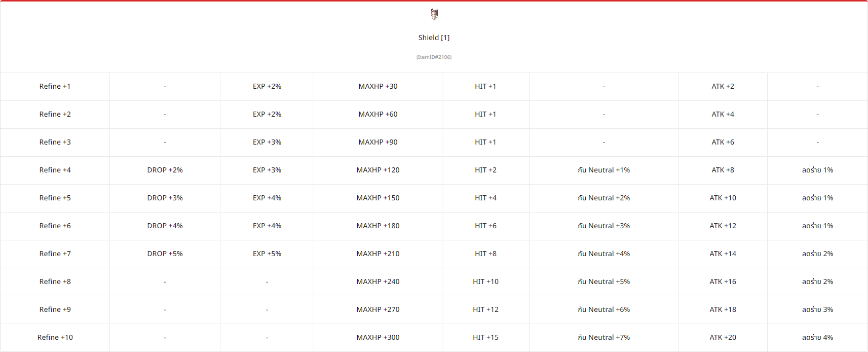Click the กัน Neutral +7% cell

603,337
